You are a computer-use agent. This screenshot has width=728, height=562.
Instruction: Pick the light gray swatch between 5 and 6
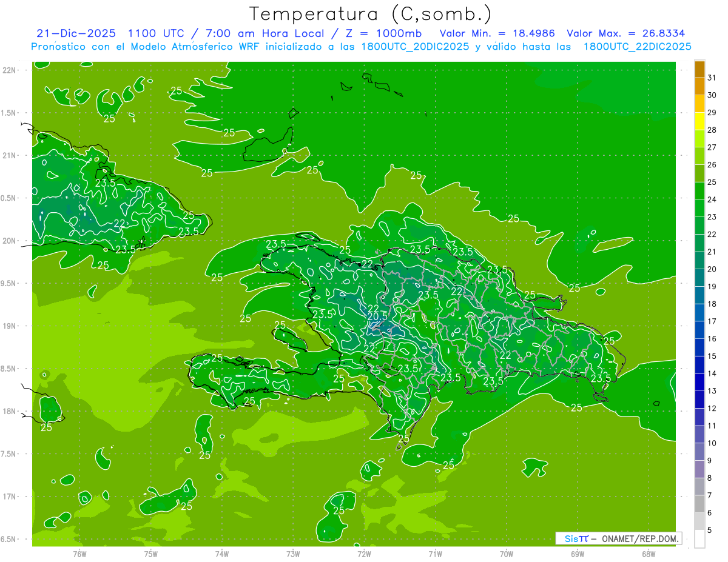click(x=699, y=521)
